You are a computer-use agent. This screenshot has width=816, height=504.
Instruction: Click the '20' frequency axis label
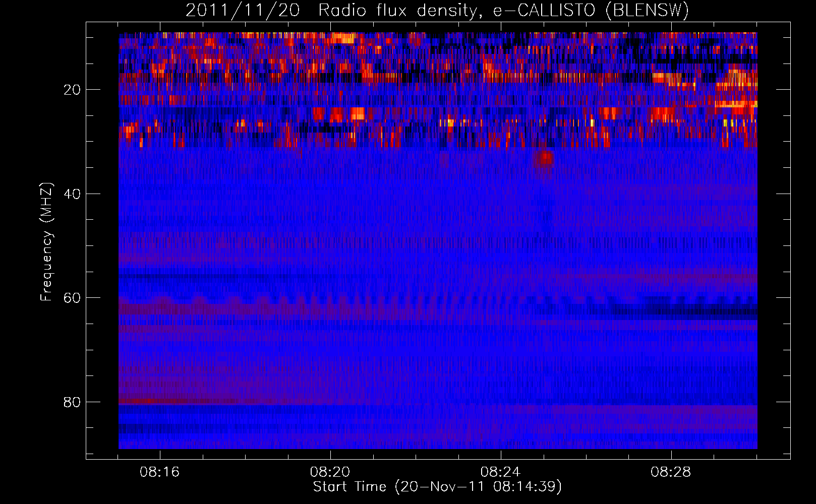pos(73,90)
